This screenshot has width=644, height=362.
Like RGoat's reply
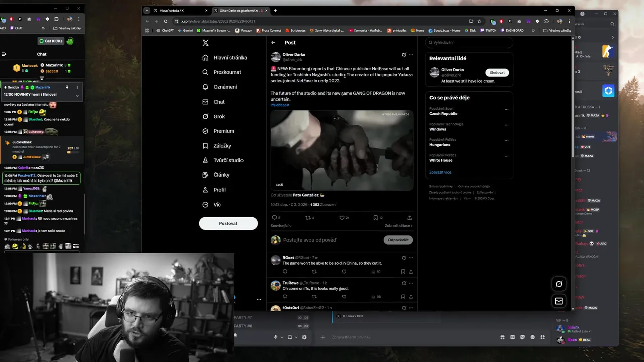(344, 271)
